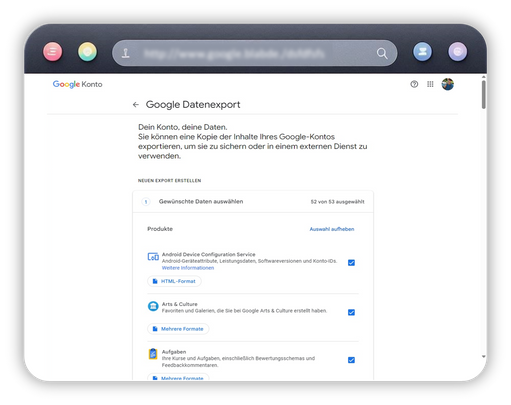
Task: Click the yellow-green circular browser button
Action: tap(87, 52)
